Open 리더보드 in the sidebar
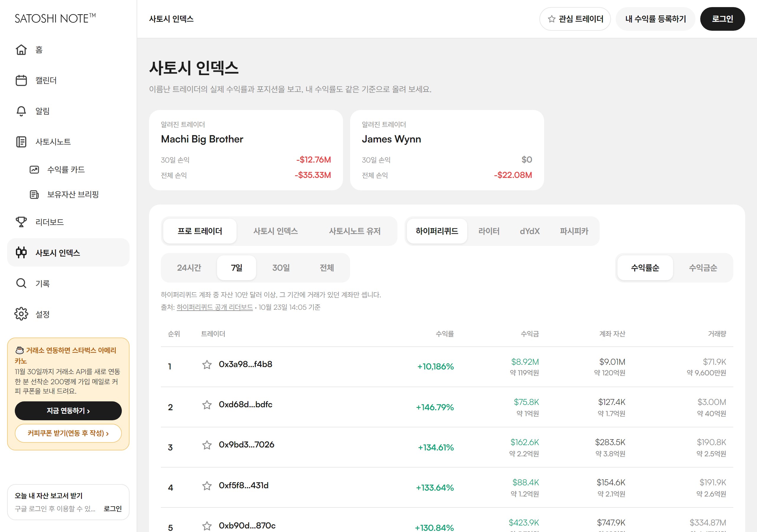The image size is (757, 532). 68,222
